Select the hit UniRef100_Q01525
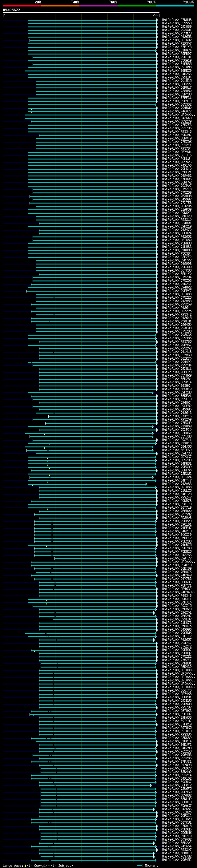 point(176,81)
